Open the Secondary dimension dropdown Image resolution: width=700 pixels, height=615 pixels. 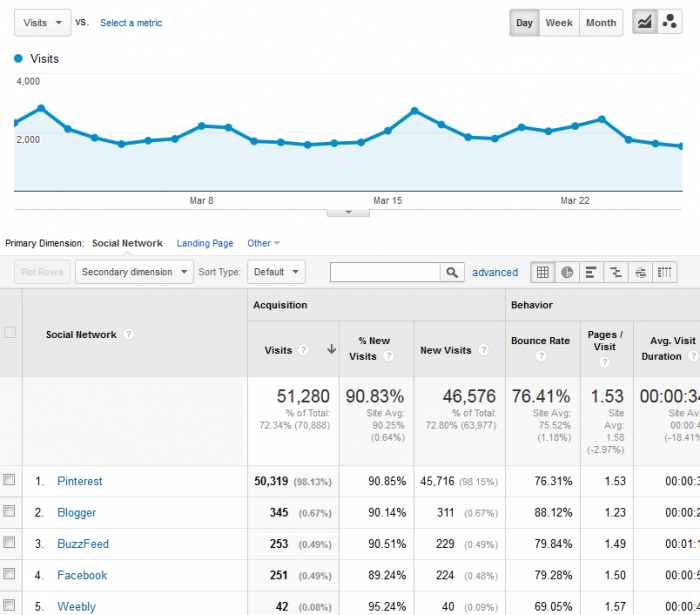pos(134,272)
